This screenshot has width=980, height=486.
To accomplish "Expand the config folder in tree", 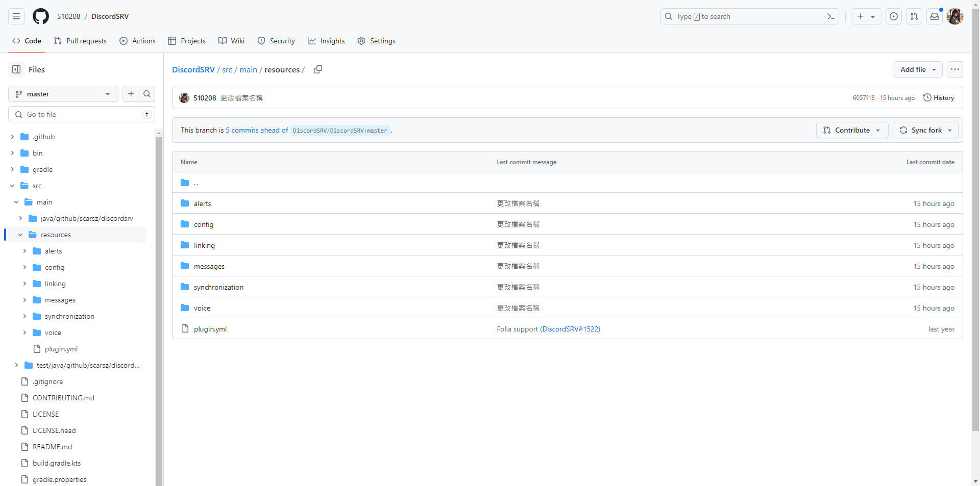I will 24,267.
